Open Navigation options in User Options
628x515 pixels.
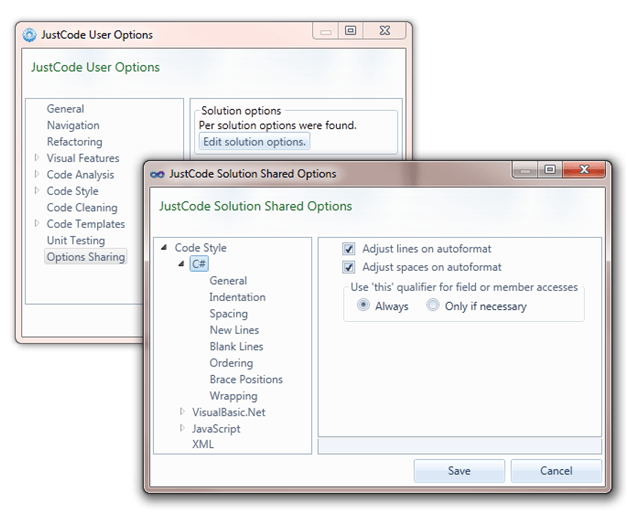73,125
